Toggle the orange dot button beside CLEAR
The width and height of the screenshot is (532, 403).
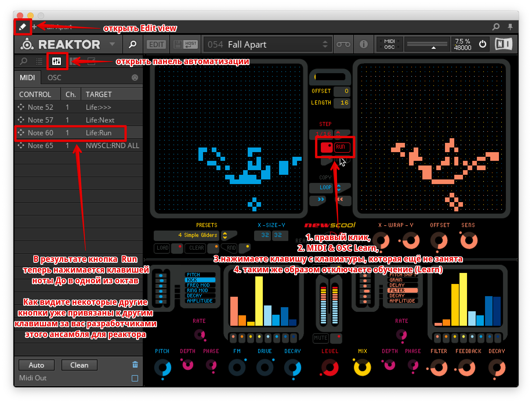pyautogui.click(x=214, y=248)
